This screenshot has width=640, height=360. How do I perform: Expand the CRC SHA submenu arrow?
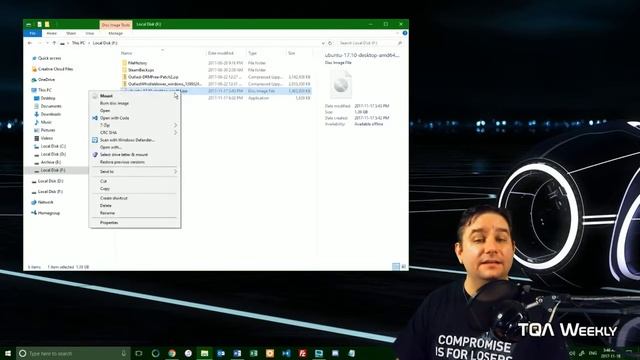pos(176,133)
